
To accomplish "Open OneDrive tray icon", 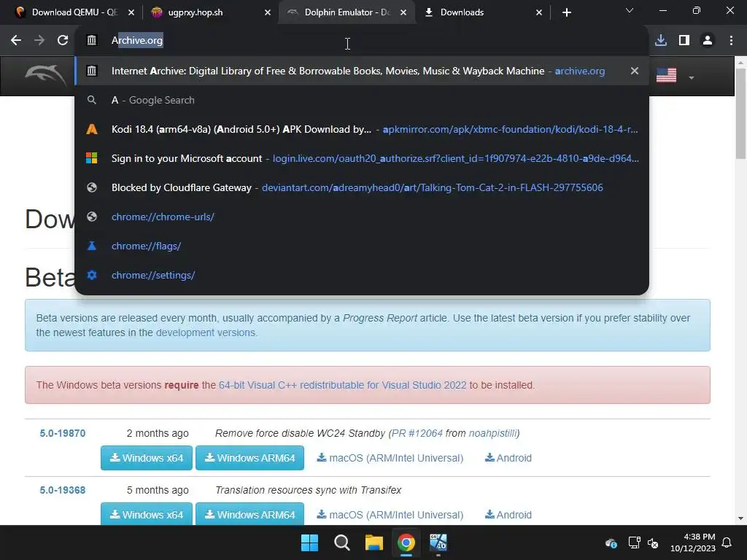I will click(611, 542).
